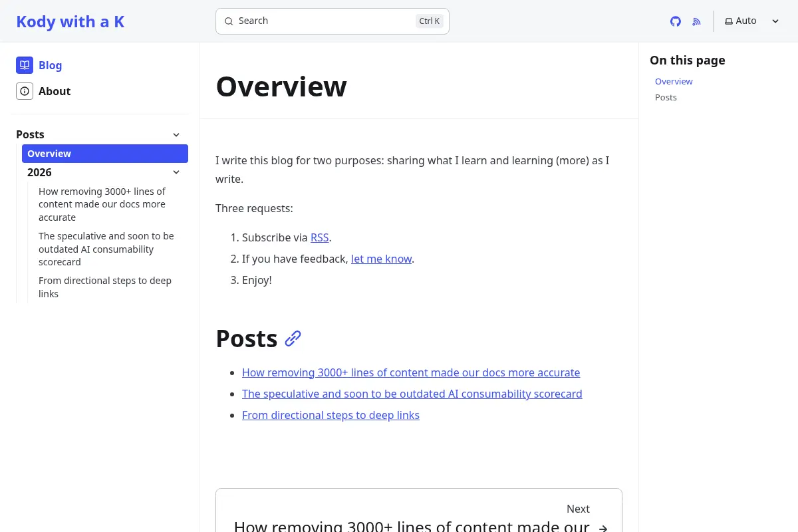The image size is (798, 532).
Task: Open the Auto theme dropdown
Action: (752, 21)
